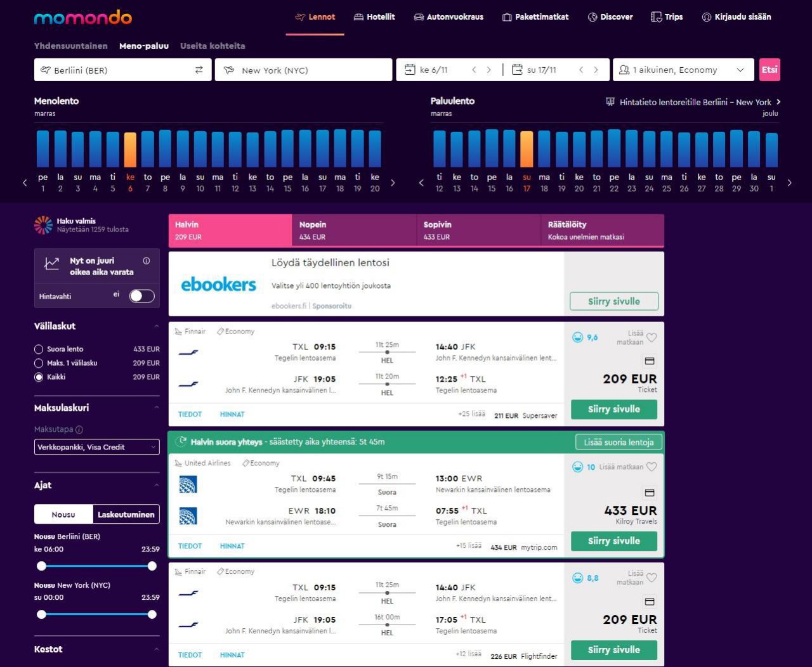Save the Flightfinder Finnair flight heart icon
Screen dimensions: 812x667
click(652, 578)
